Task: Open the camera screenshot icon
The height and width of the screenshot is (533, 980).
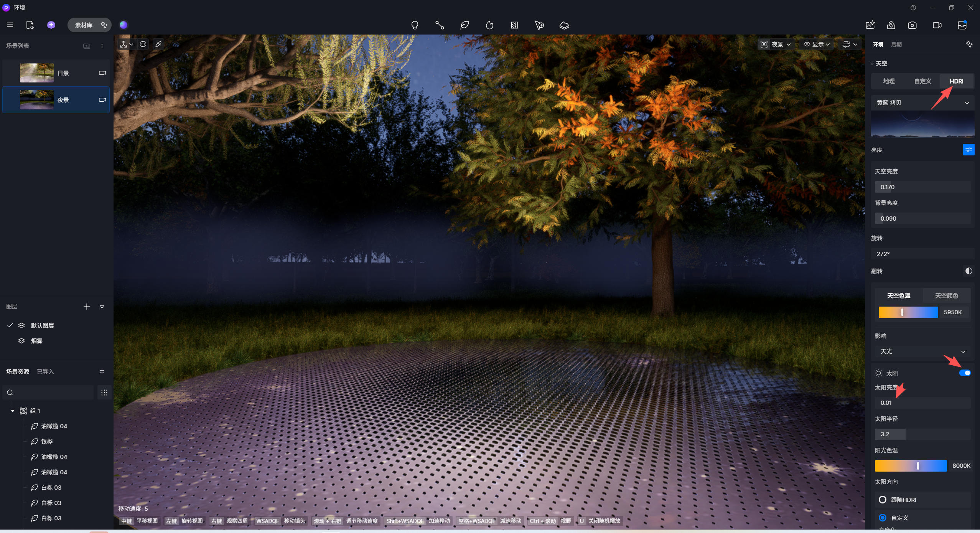Action: tap(912, 25)
